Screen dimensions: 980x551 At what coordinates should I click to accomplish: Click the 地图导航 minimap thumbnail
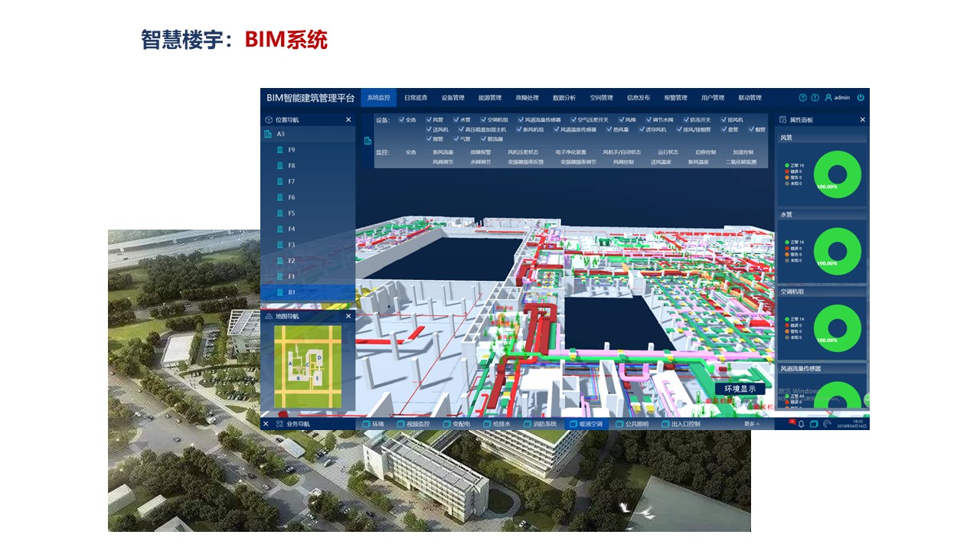(x=308, y=366)
